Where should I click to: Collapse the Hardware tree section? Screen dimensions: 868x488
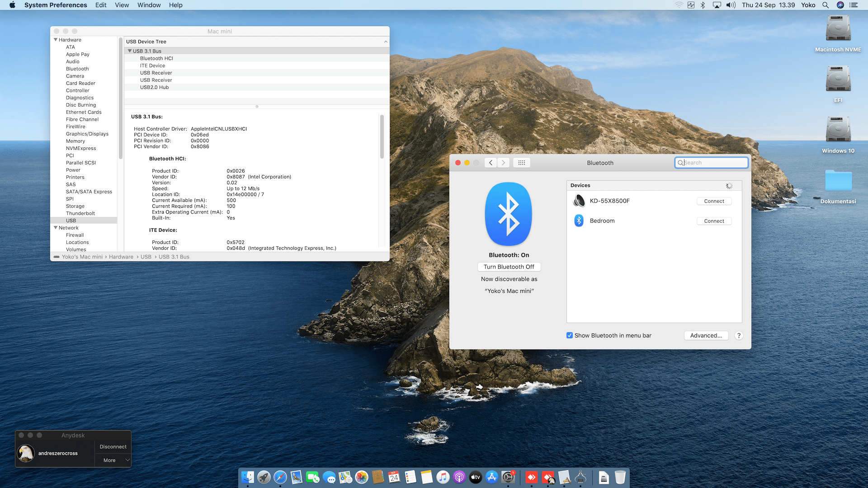[x=56, y=40]
